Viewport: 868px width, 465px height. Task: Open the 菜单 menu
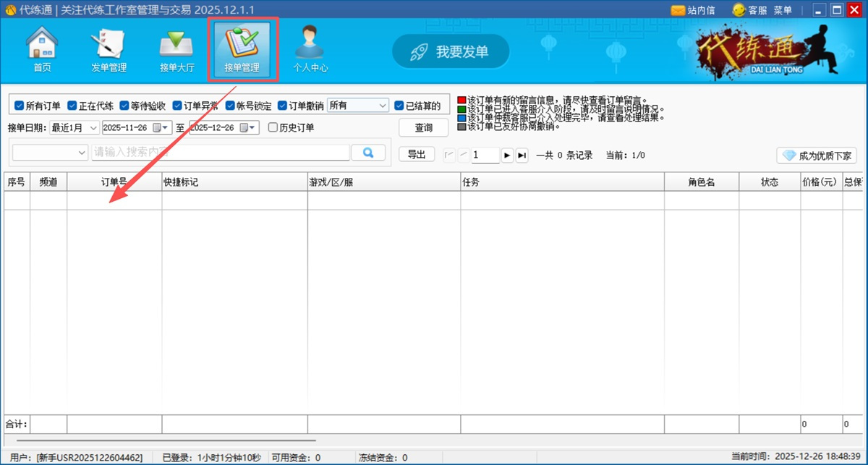point(782,9)
